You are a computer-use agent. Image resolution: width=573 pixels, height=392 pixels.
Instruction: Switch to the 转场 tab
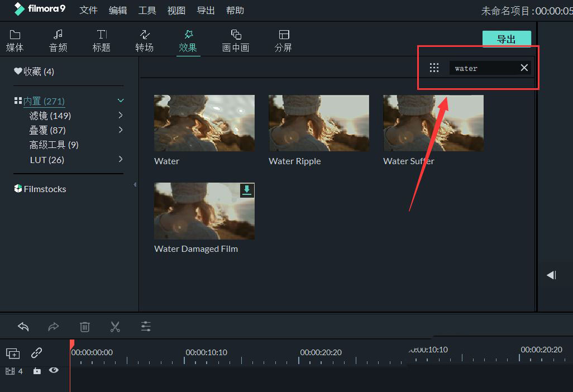[x=144, y=41]
